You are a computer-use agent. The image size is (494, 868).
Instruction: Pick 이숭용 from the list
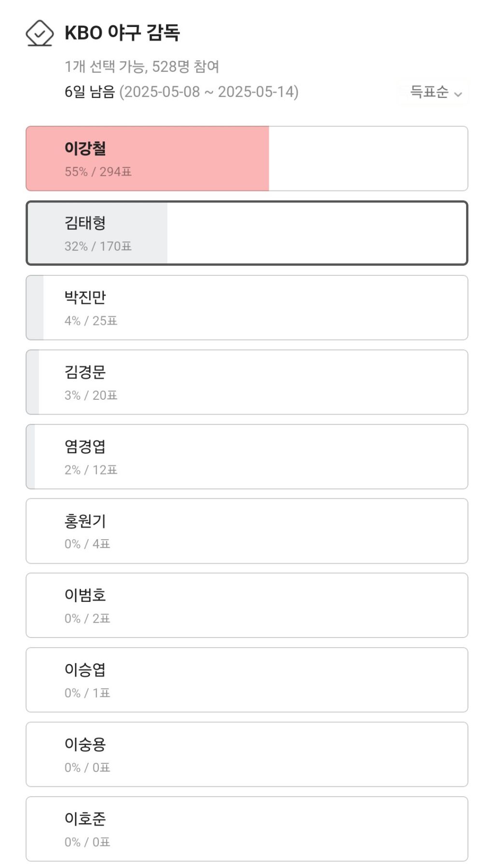point(247,754)
